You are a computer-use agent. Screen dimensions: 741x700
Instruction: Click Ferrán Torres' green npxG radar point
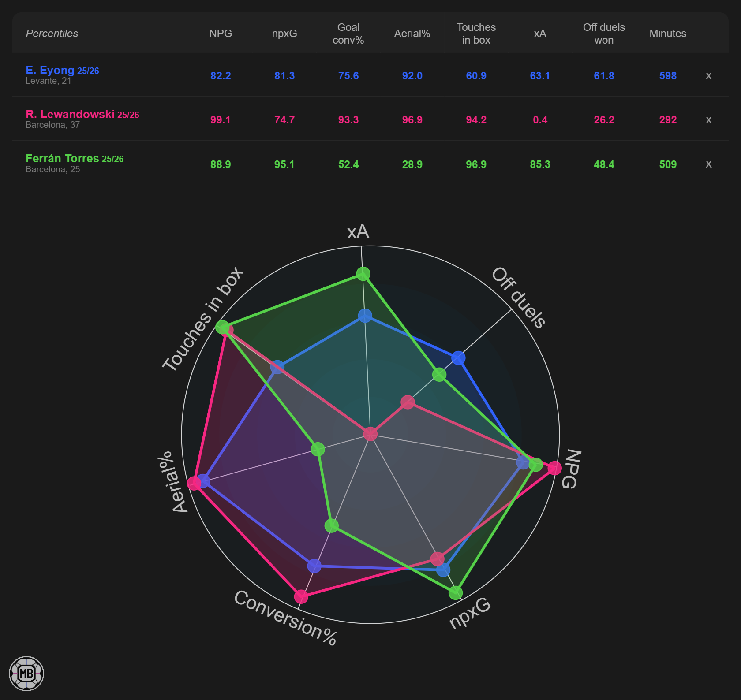click(x=456, y=592)
